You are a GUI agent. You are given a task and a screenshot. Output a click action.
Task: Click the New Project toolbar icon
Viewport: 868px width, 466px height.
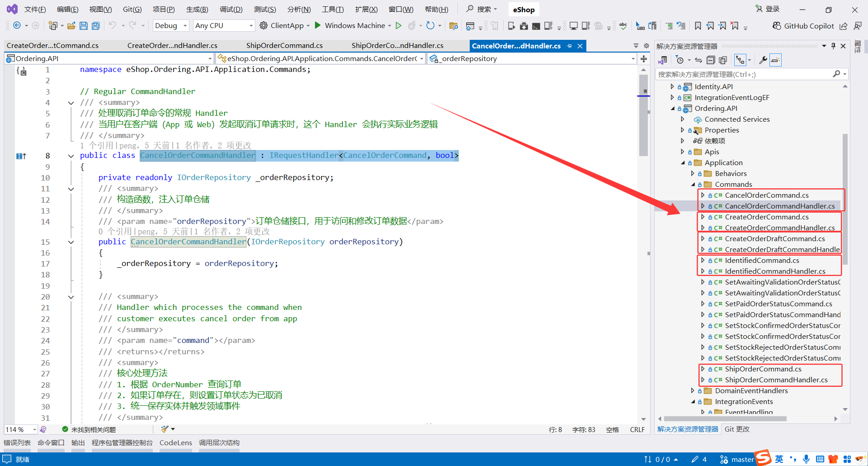(x=53, y=26)
